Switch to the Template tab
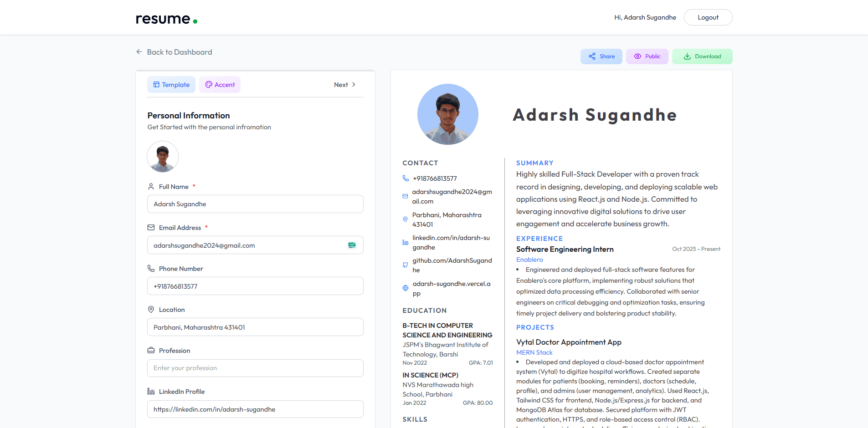The width and height of the screenshot is (868, 428). 171,84
